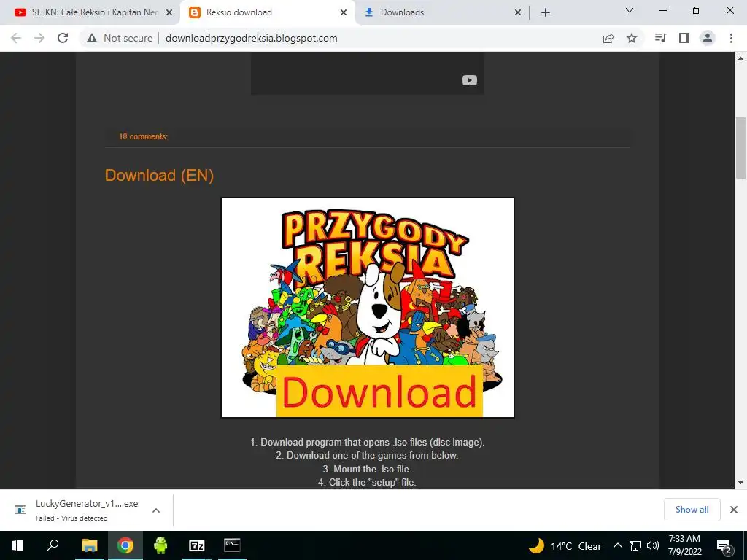Close the Reksio download tab
The image size is (747, 560).
[344, 12]
